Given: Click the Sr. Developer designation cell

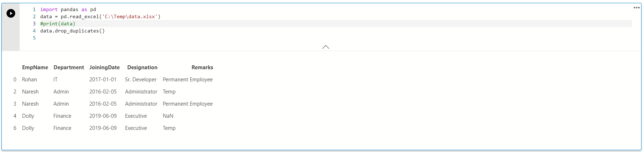Looking at the screenshot, I should [141, 80].
